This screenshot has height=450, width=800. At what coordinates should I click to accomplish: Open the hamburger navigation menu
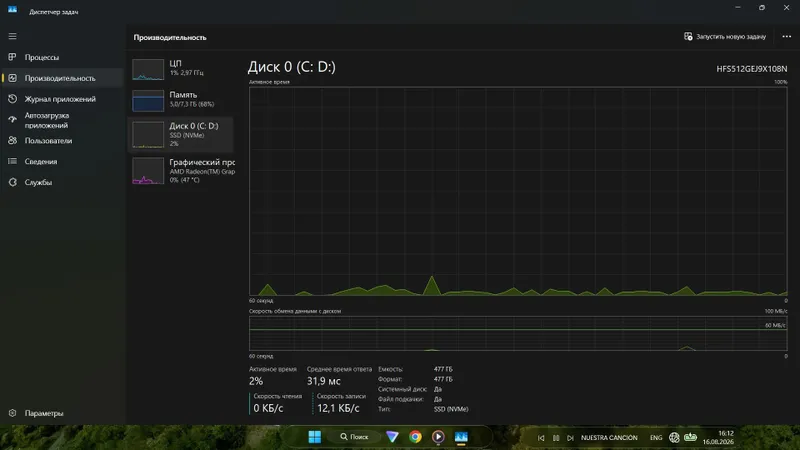coord(12,36)
